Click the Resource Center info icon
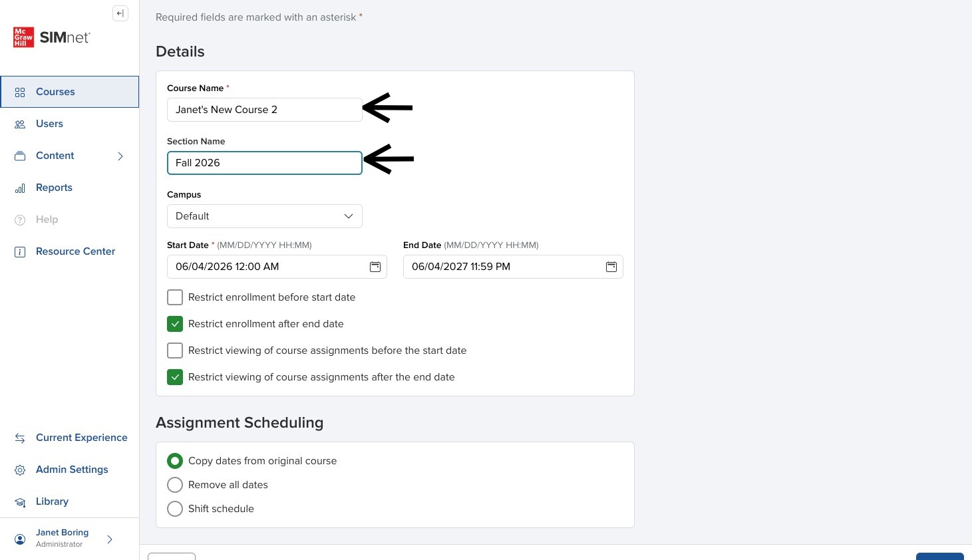 click(x=20, y=252)
